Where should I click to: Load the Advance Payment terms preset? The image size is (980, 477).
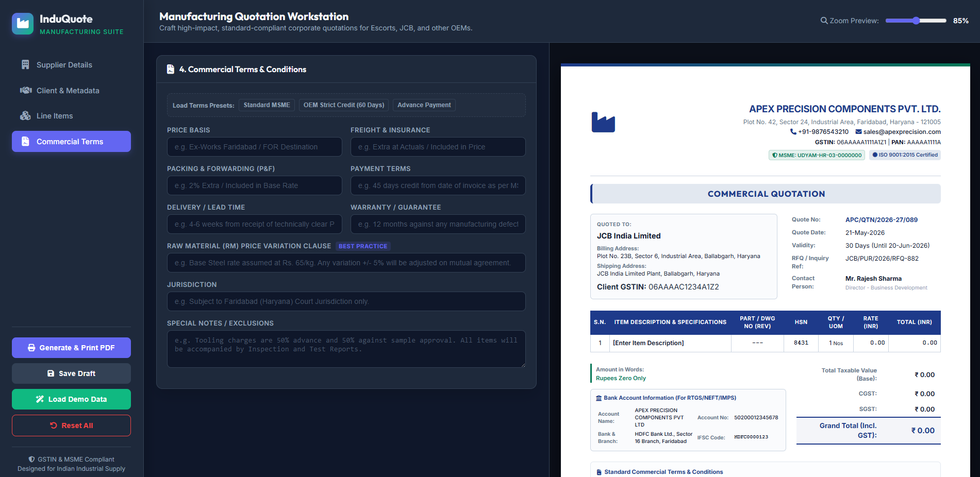click(x=424, y=105)
